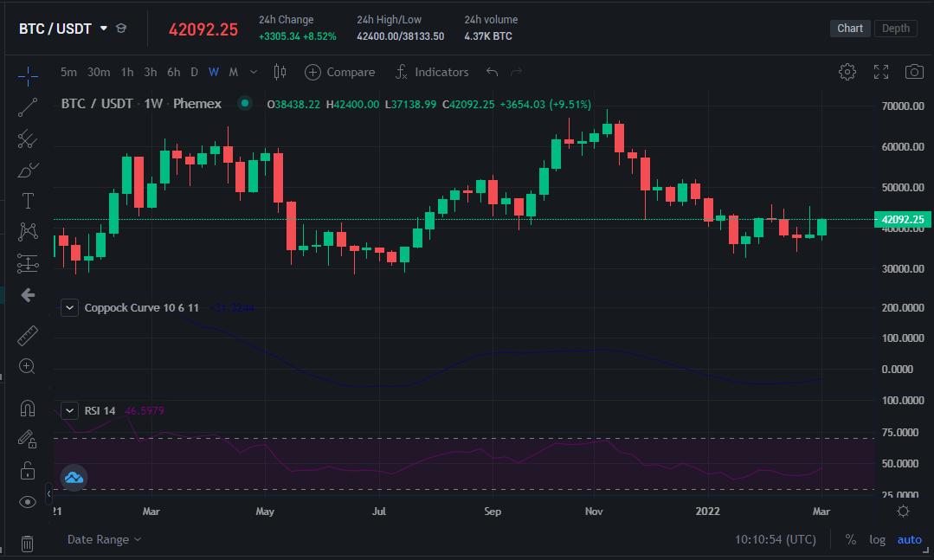Switch to the Depth tab

(895, 28)
